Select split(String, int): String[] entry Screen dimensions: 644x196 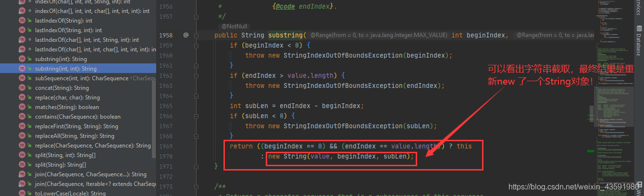78,155
